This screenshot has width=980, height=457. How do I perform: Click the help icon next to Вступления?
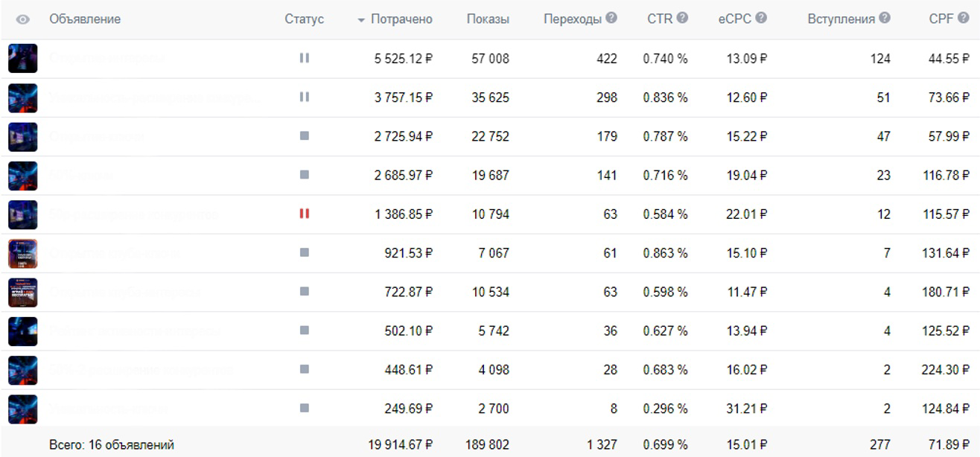[885, 19]
